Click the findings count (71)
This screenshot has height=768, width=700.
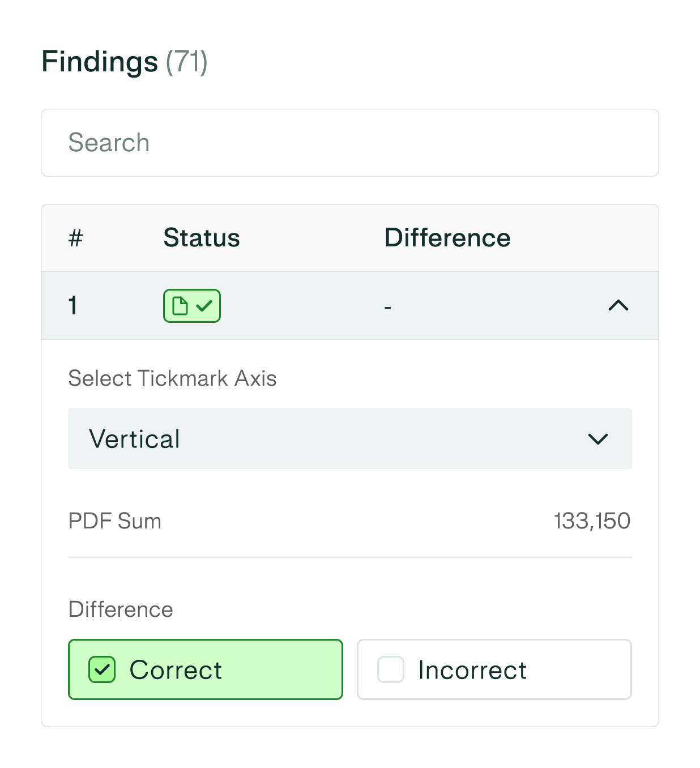tap(187, 61)
